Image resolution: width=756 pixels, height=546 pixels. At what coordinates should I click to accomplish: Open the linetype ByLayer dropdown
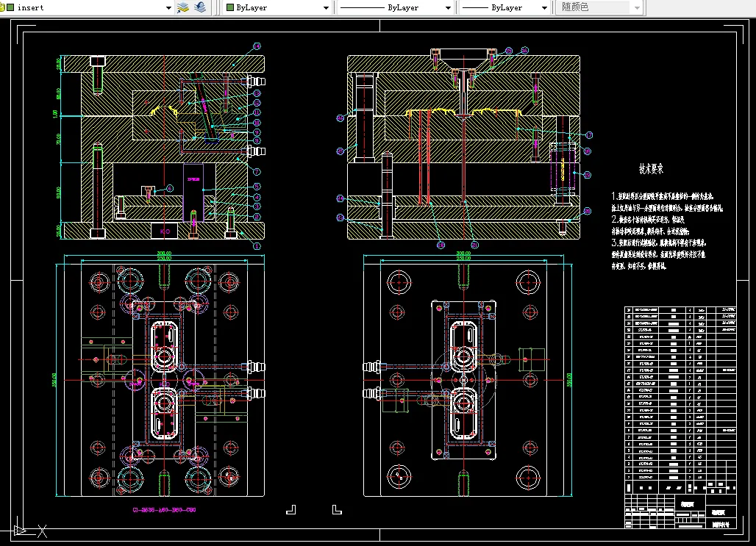pyautogui.click(x=448, y=7)
